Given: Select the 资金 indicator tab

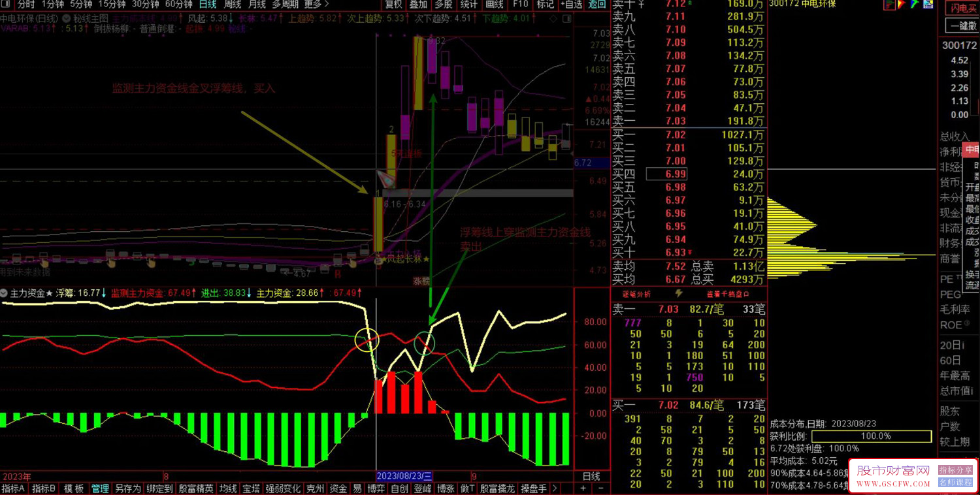Looking at the screenshot, I should pos(338,488).
